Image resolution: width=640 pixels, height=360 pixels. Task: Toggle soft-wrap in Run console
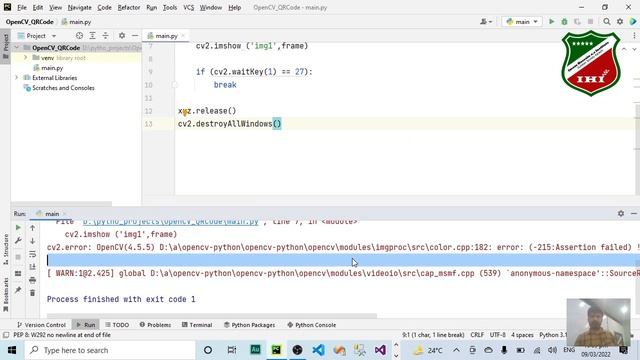(33, 254)
